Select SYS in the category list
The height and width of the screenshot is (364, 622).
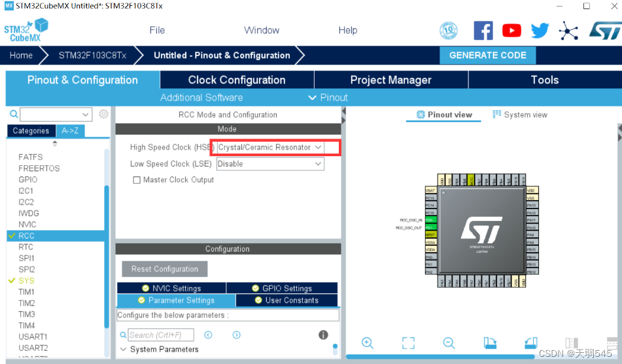click(26, 280)
